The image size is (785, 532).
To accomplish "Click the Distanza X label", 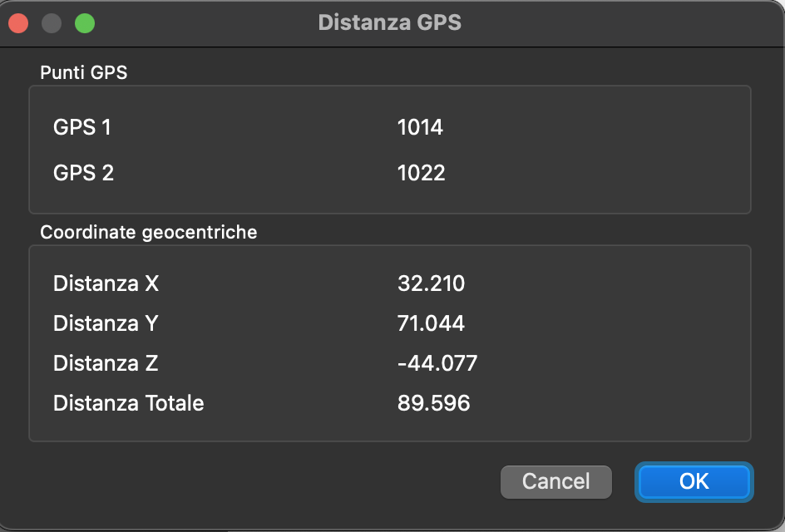I will click(106, 283).
